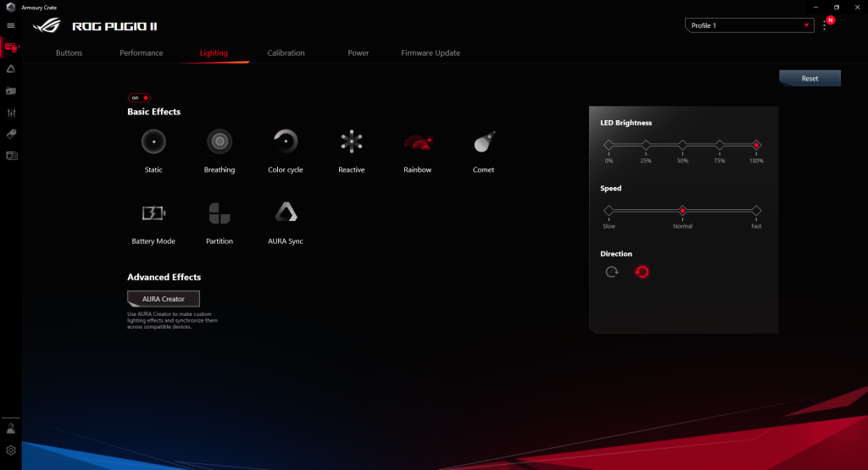The height and width of the screenshot is (470, 868).
Task: Open the Firmware Update tab
Action: click(431, 53)
